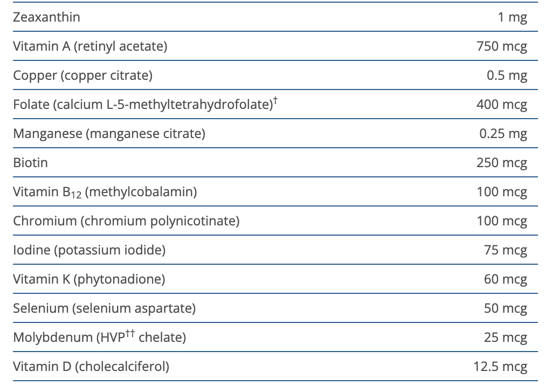Click the 75 mcg iodine amount
The height and width of the screenshot is (392, 545).
click(x=505, y=250)
